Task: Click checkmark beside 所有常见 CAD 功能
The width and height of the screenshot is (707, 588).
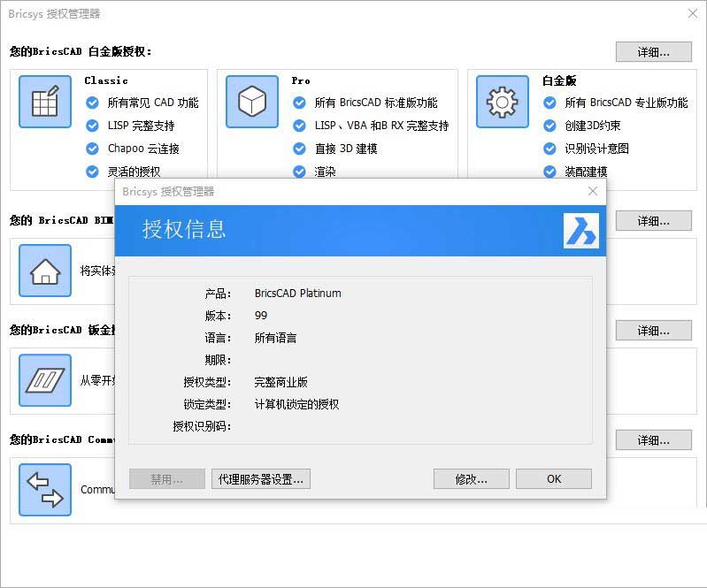Action: (92, 103)
